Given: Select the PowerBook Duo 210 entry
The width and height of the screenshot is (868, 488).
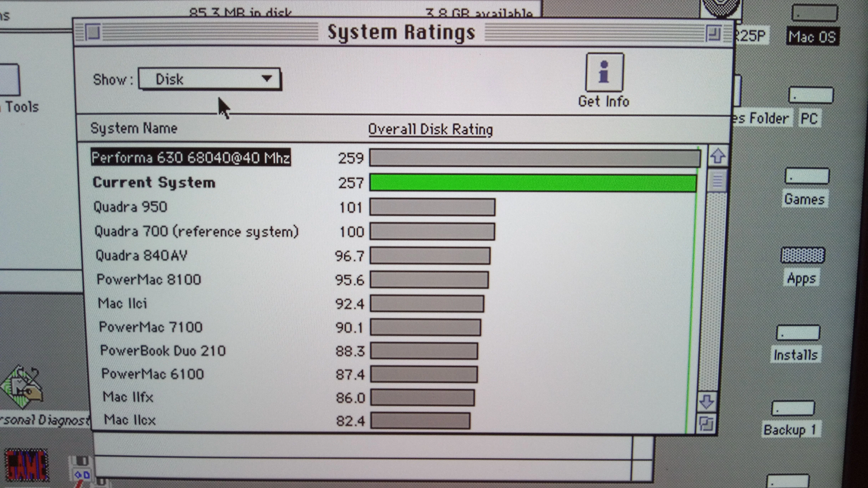Looking at the screenshot, I should tap(163, 351).
